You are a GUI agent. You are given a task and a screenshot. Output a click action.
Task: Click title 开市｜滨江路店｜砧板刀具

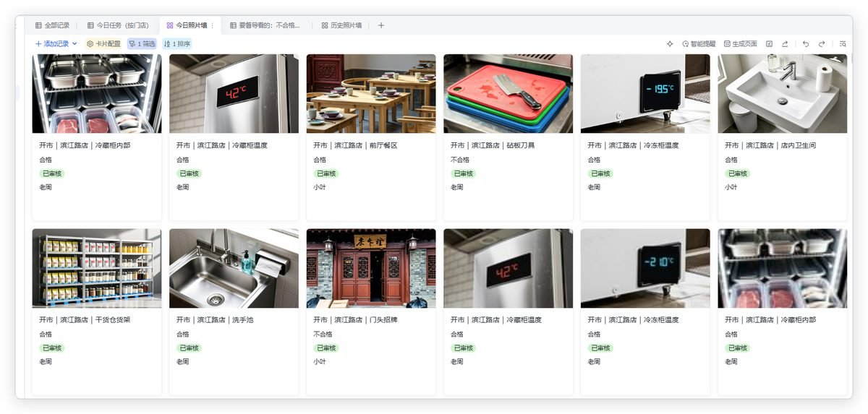click(493, 145)
